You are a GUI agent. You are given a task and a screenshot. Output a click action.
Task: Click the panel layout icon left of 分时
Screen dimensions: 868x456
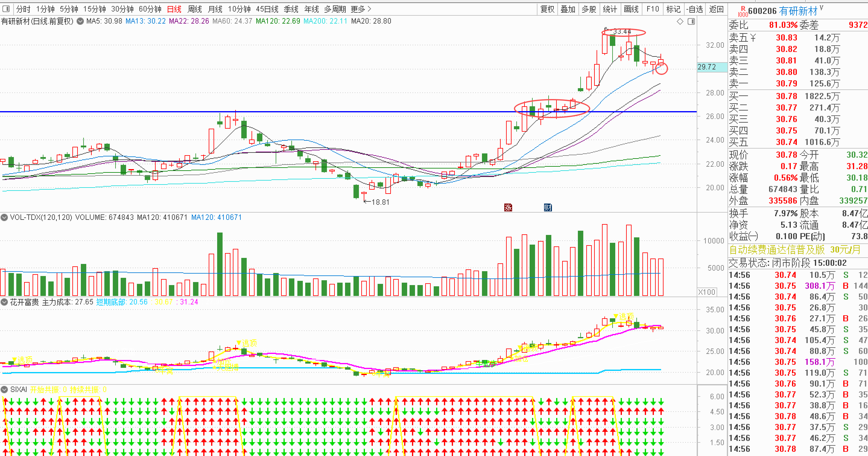click(x=6, y=9)
